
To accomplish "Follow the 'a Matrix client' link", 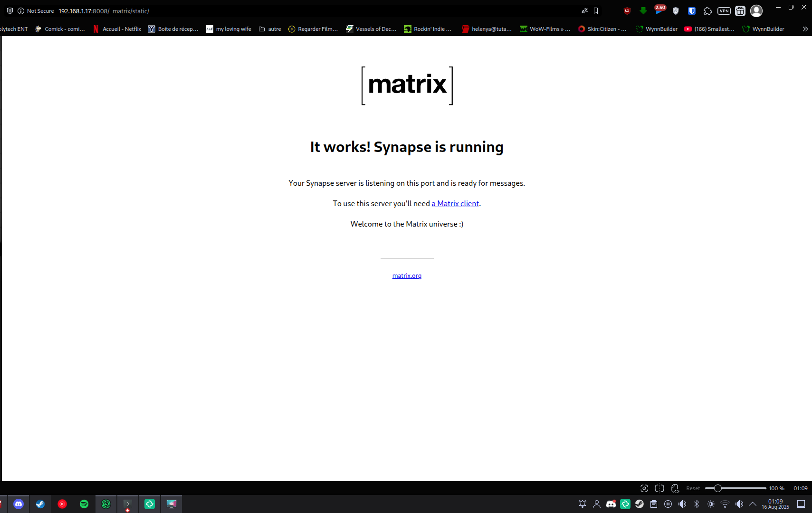I will 455,203.
